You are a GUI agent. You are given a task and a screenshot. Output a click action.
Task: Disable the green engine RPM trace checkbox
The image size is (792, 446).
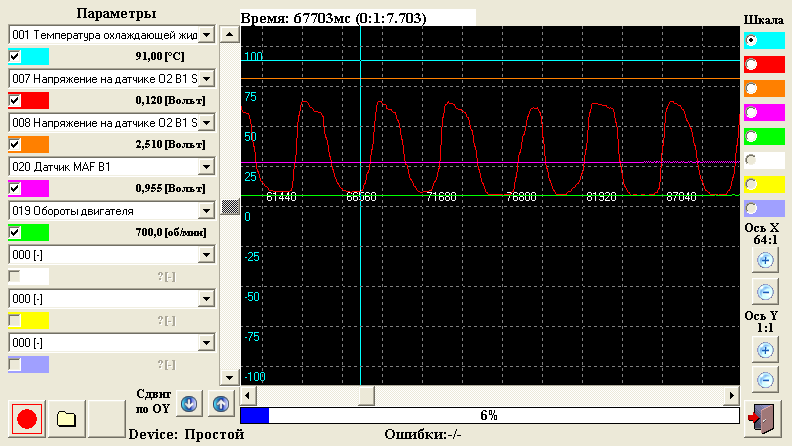click(x=15, y=232)
